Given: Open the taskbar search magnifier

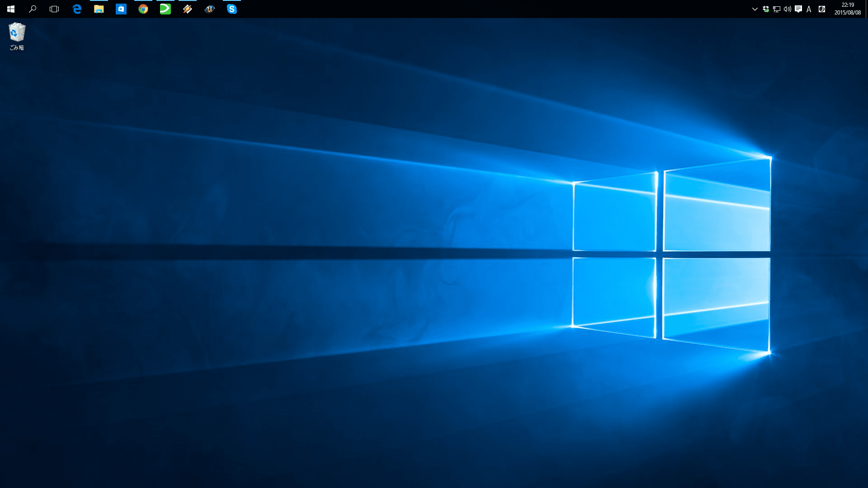Looking at the screenshot, I should click(x=33, y=9).
